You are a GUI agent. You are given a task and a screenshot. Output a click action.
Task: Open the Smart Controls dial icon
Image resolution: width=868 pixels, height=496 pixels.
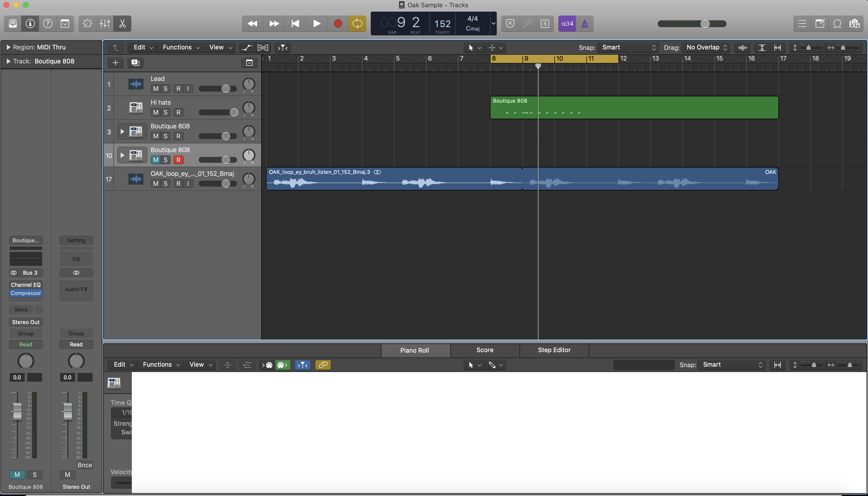coord(87,23)
